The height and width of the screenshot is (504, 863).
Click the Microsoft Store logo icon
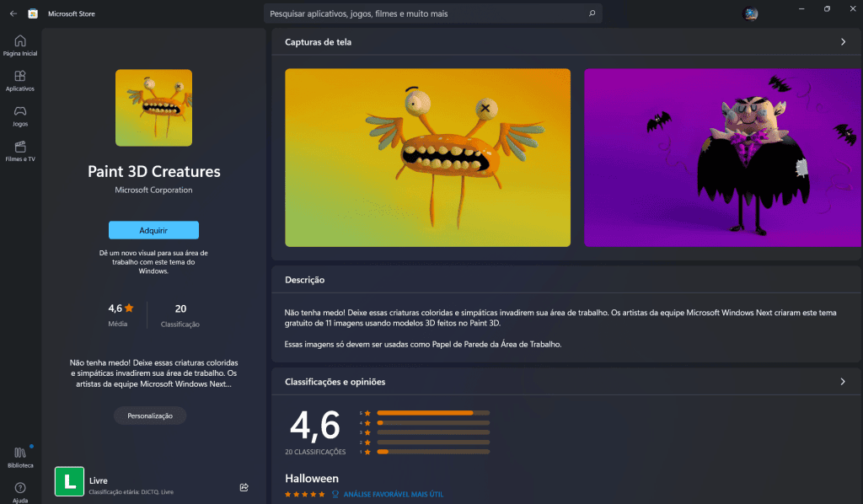pyautogui.click(x=33, y=13)
